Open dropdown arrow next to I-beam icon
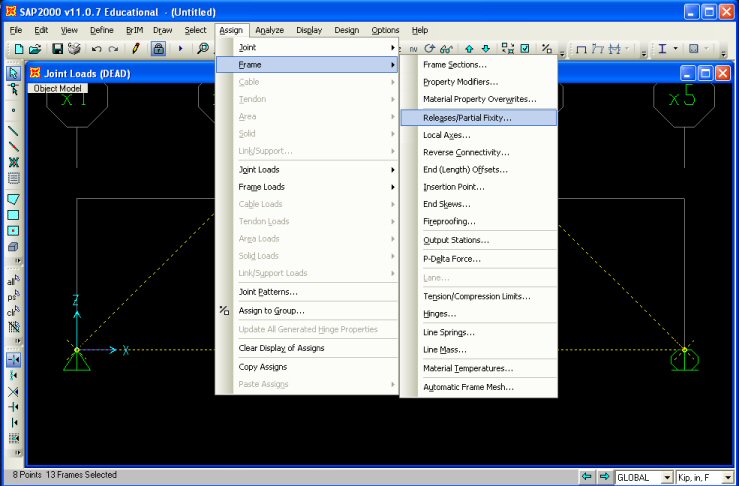Viewport: 739px width, 486px height. pos(675,49)
